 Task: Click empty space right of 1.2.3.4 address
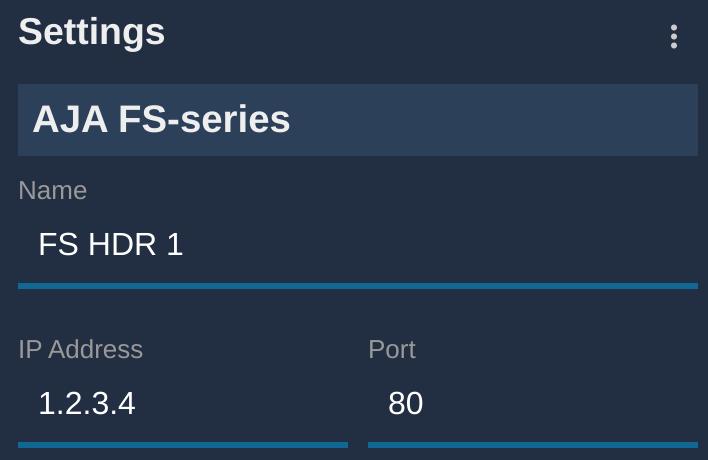click(242, 403)
